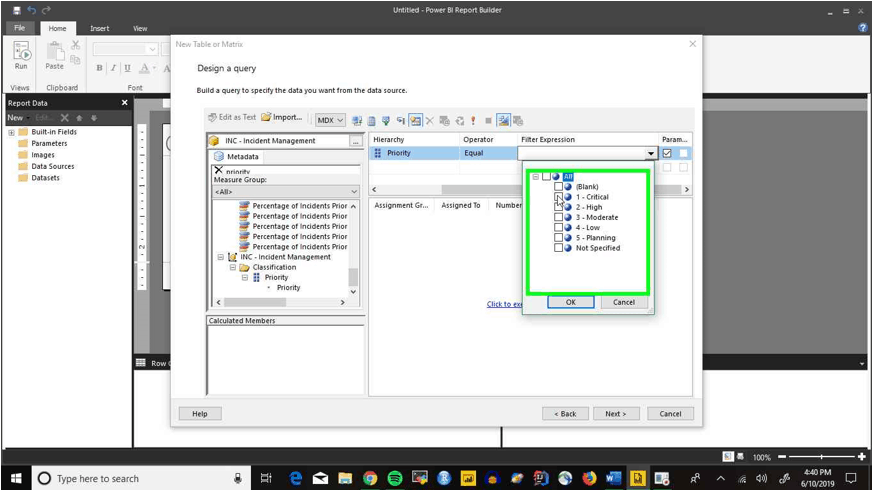The height and width of the screenshot is (492, 874).
Task: Uncheck the Parameter checkbox for Priority row
Action: [x=667, y=153]
